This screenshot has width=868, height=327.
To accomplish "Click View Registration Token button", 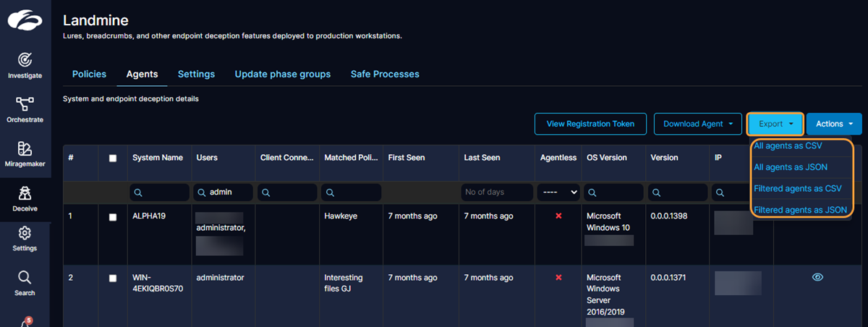I will click(x=590, y=124).
